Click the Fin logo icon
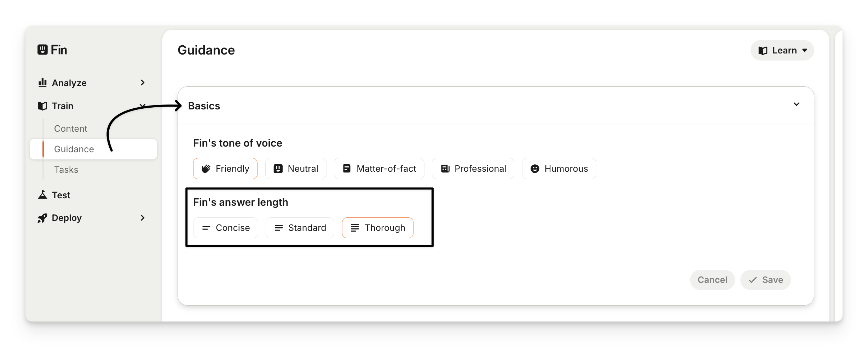The image size is (868, 347). click(x=42, y=50)
